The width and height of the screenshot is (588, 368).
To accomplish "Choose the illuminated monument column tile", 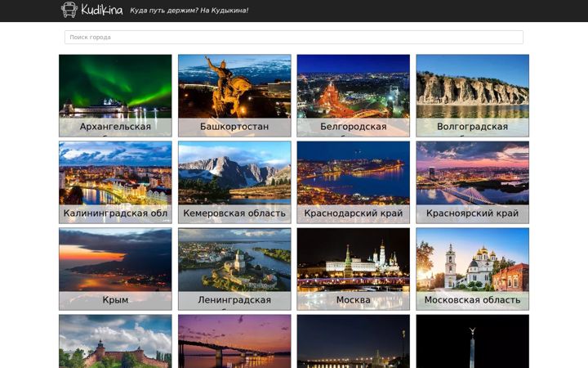I will (473, 341).
